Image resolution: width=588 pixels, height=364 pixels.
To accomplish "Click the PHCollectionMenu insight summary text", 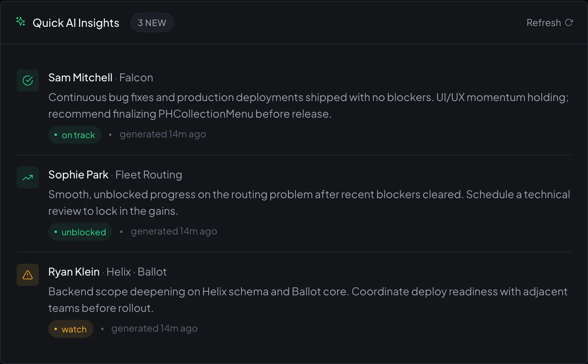I will tap(309, 105).
